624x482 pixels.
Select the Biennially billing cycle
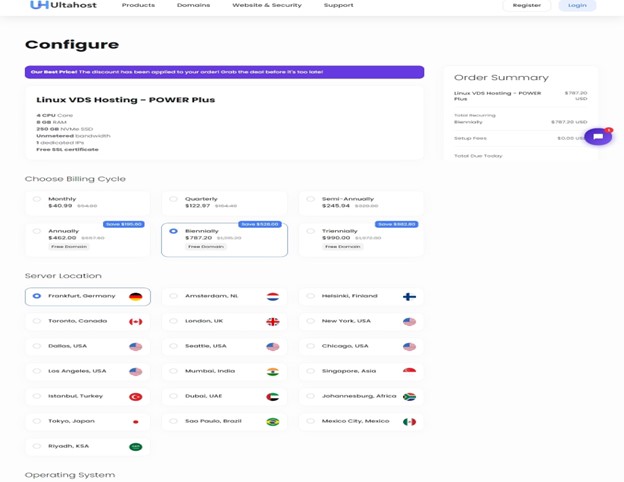coord(224,240)
